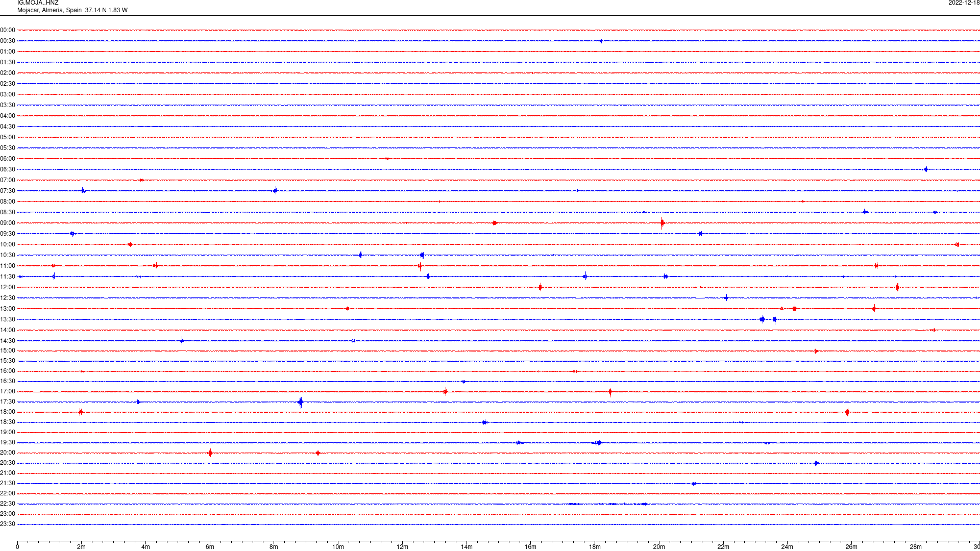Select the 11:30 time row label
Viewport: 980px width, 551px height.
(8, 277)
